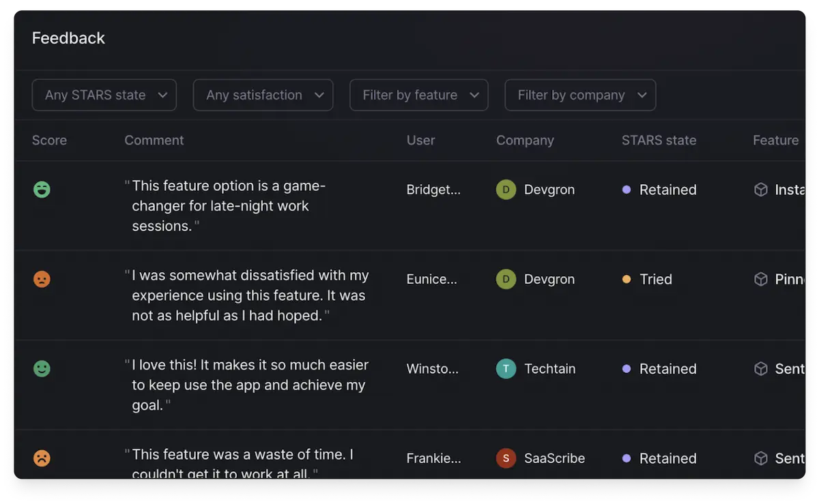
Task: Click the SaaScribe company avatar icon
Action: coord(506,458)
